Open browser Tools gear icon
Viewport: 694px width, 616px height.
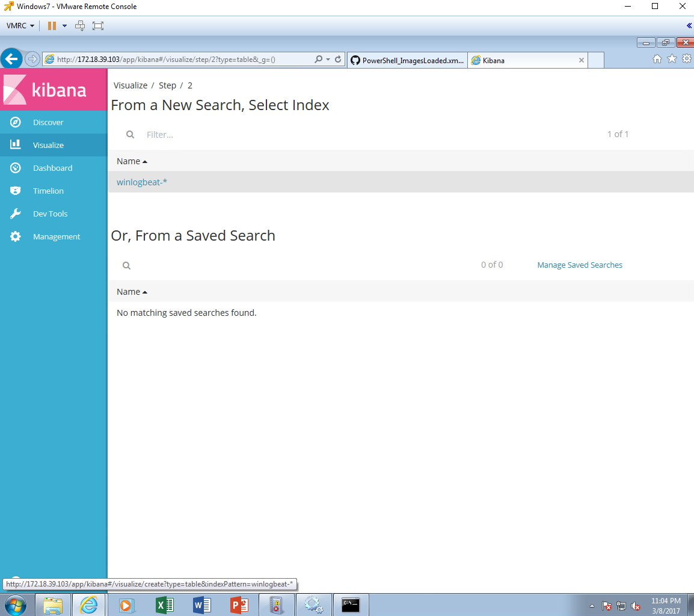686,58
